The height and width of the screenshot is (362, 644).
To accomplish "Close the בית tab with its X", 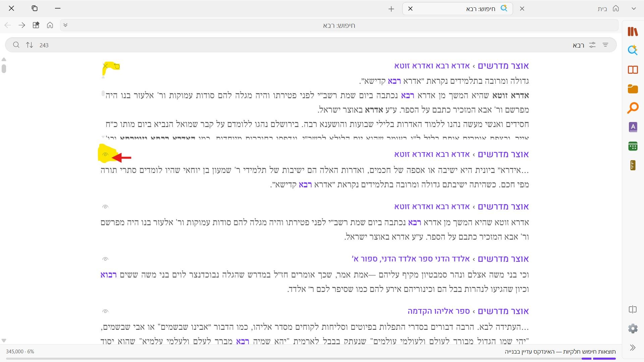I will [x=522, y=9].
